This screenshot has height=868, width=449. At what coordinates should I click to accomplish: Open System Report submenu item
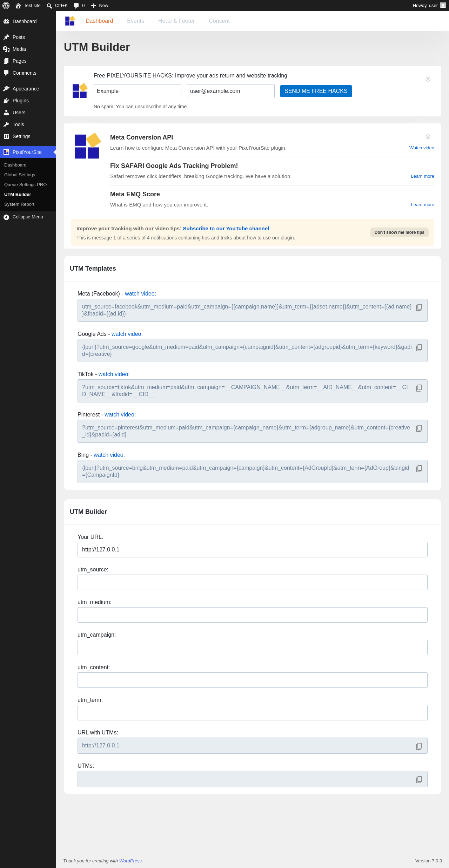pos(28,204)
